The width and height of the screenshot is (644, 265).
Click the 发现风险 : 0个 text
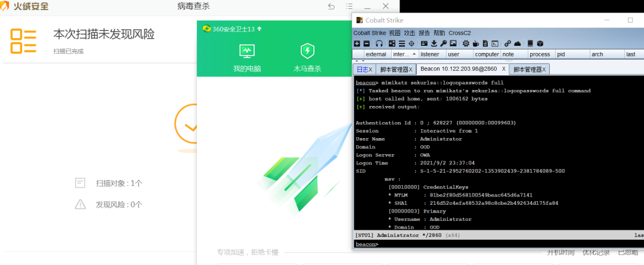119,204
